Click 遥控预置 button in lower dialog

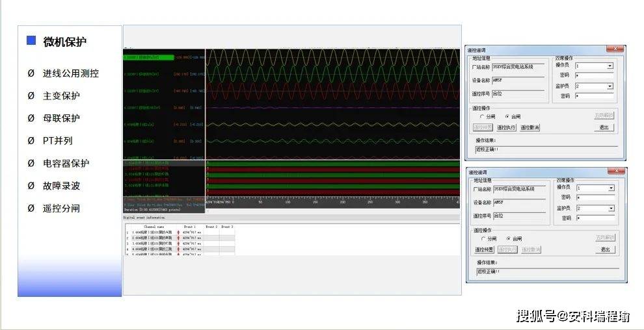tap(485, 249)
